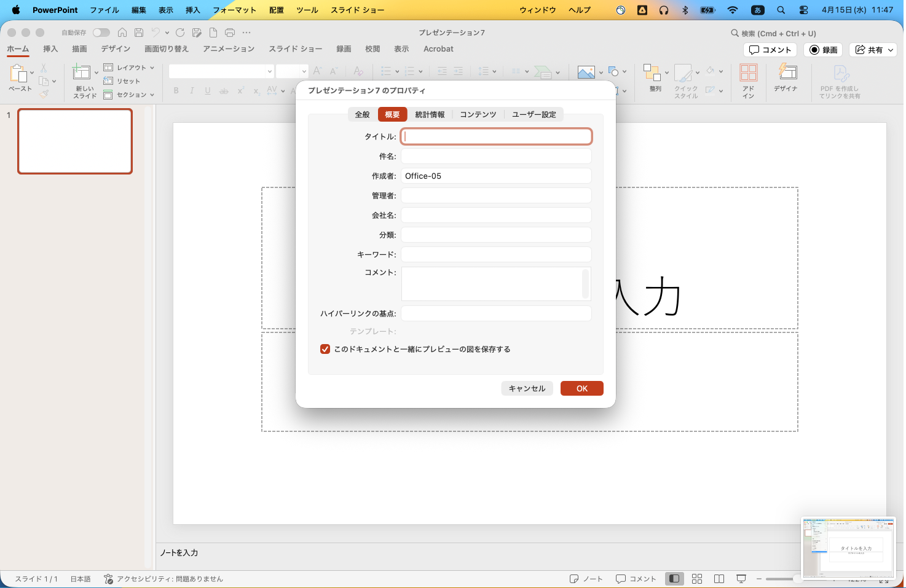906x588 pixels.
Task: Open the ユーザー設定 tab in properties dialog
Action: pos(534,114)
